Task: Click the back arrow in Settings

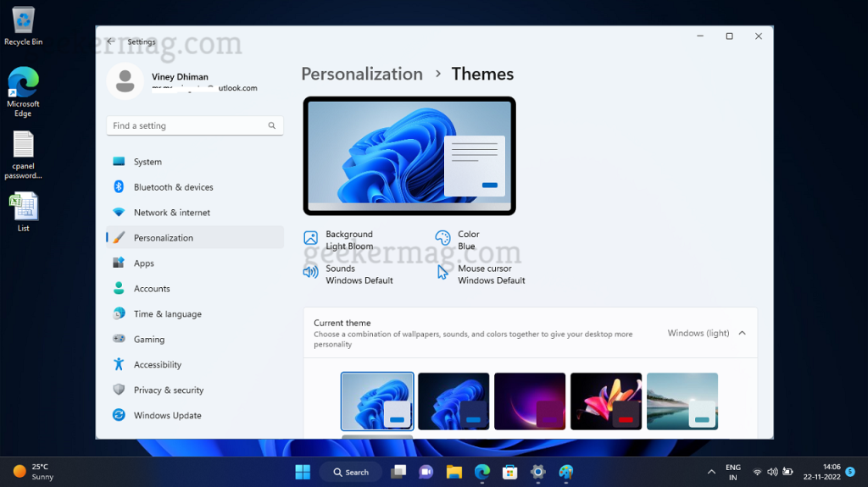Action: click(x=111, y=42)
